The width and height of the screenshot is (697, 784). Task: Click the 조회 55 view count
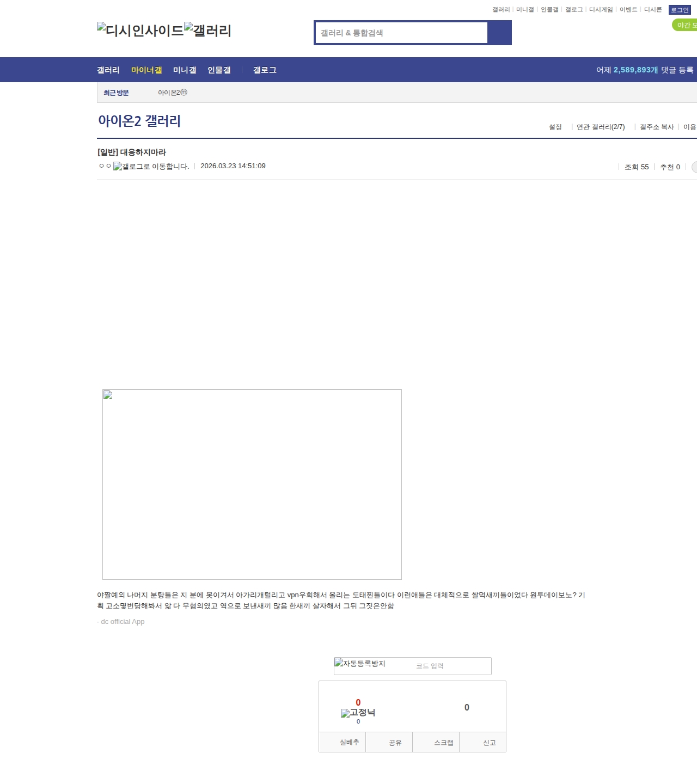coord(637,167)
